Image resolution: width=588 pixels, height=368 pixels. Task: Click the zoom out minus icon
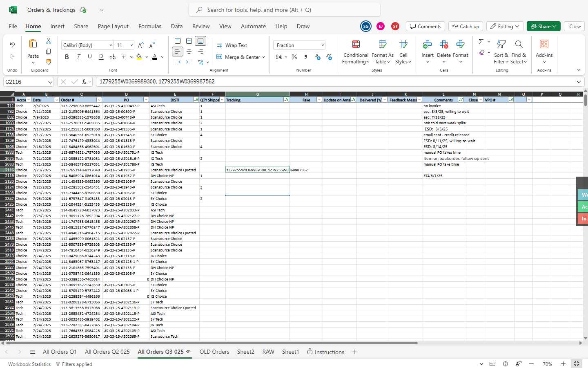pyautogui.click(x=531, y=364)
